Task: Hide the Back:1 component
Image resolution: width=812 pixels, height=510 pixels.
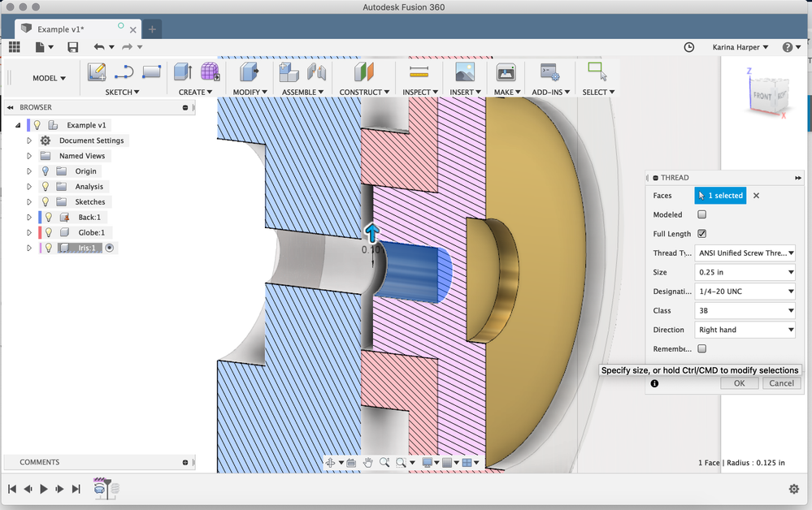Action: [49, 218]
